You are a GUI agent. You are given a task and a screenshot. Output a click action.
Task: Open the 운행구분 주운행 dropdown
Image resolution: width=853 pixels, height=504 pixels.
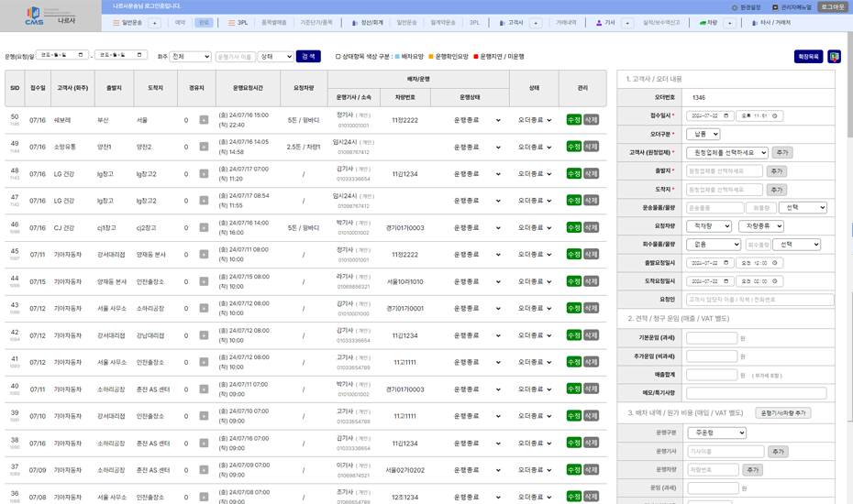(717, 433)
